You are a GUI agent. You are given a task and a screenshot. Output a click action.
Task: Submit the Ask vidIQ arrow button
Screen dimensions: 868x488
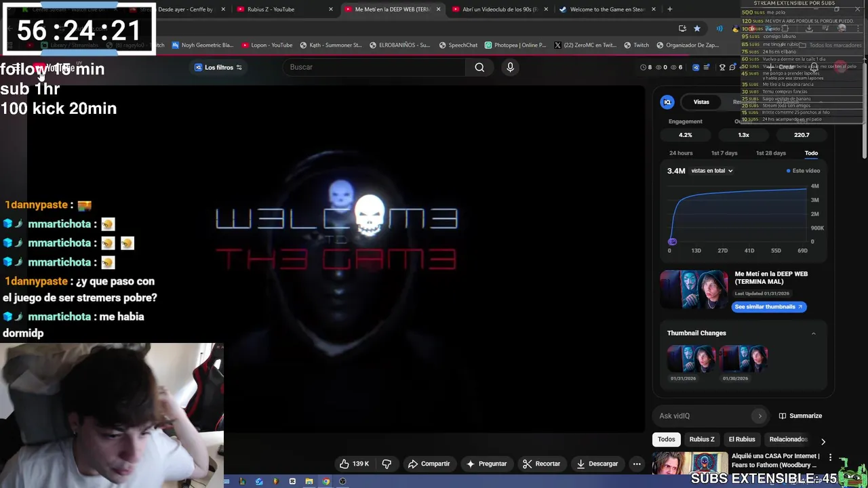(x=759, y=416)
